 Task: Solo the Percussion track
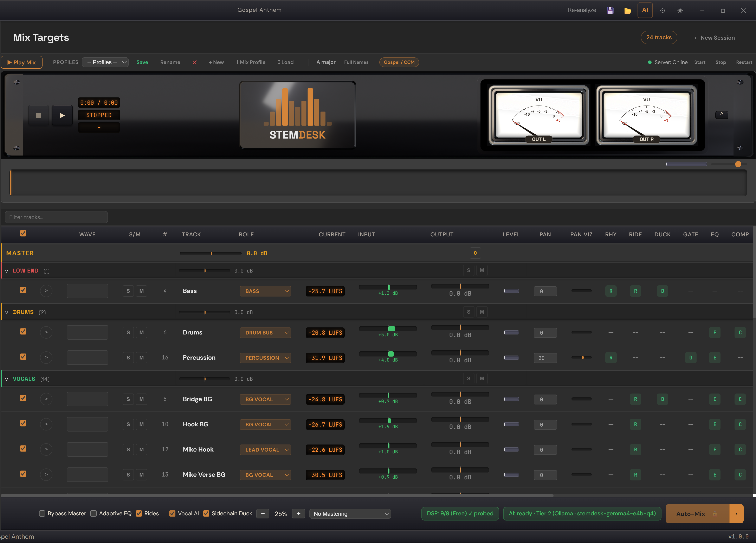pyautogui.click(x=128, y=358)
